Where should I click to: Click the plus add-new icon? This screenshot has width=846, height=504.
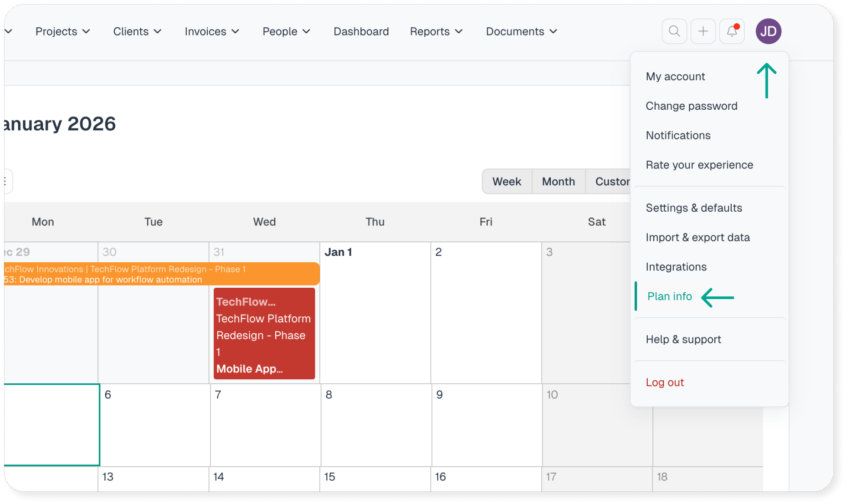point(703,31)
